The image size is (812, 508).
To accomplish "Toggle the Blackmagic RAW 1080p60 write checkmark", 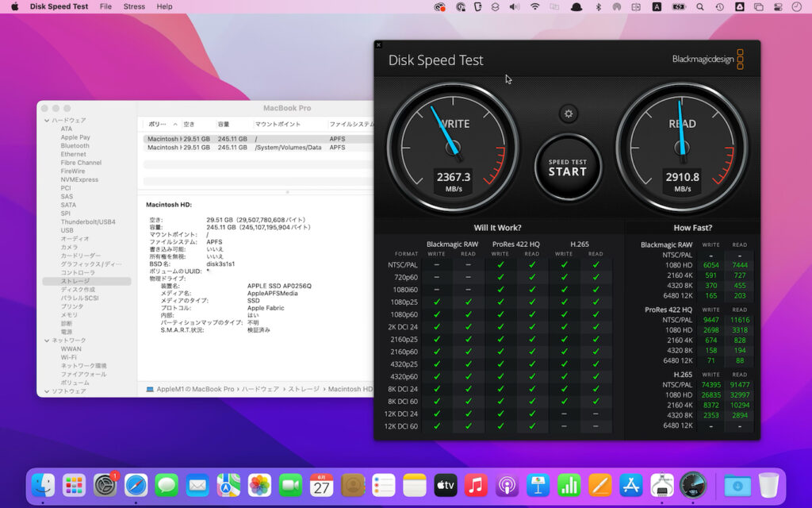I will click(437, 314).
